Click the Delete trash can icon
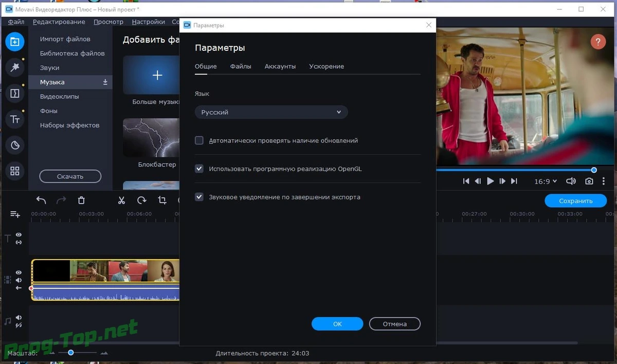Viewport: 617px width, 364px height. (81, 201)
